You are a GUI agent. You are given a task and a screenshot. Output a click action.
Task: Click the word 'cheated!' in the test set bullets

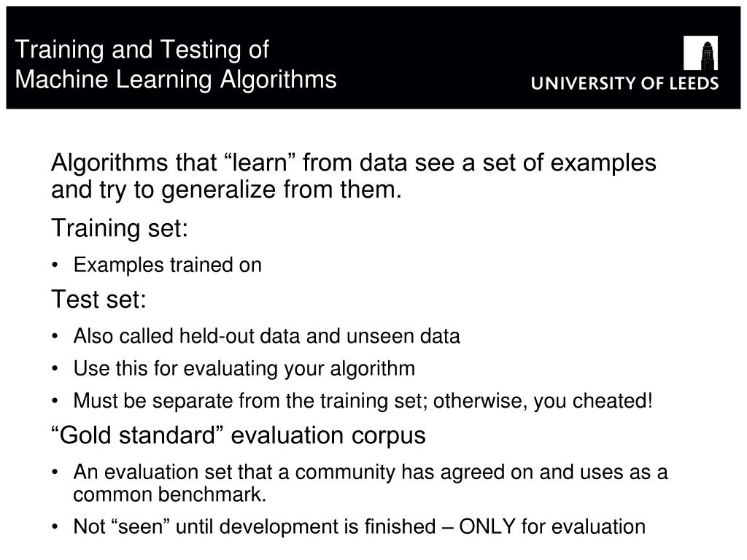click(x=613, y=401)
